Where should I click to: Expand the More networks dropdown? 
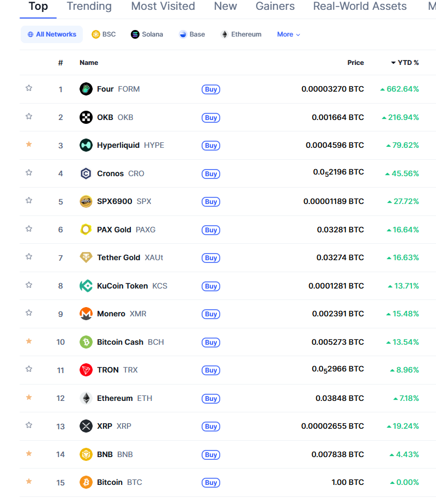(x=288, y=34)
